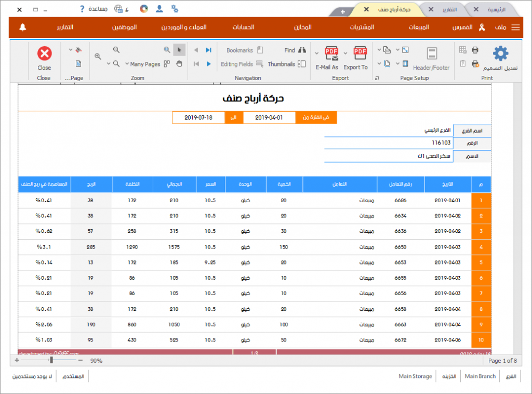
Task: Open page color paint bucket icon
Action: point(78,50)
